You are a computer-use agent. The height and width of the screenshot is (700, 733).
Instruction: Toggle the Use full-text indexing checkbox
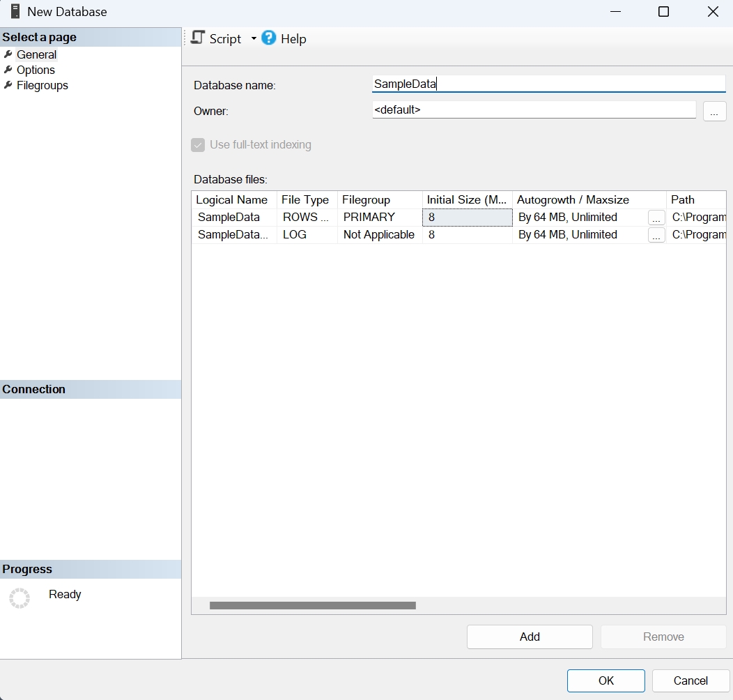point(198,145)
